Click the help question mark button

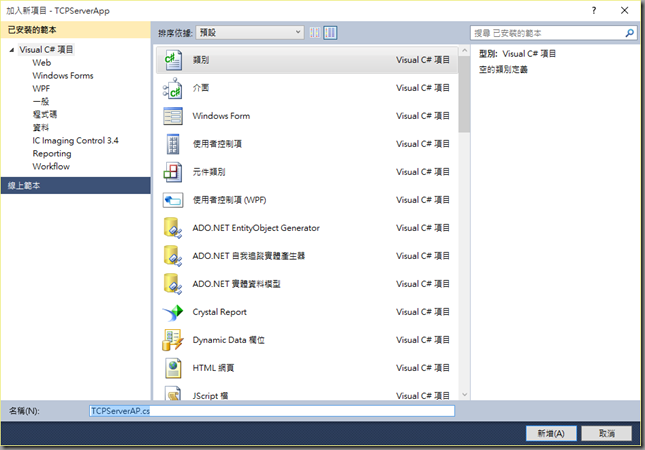click(594, 11)
